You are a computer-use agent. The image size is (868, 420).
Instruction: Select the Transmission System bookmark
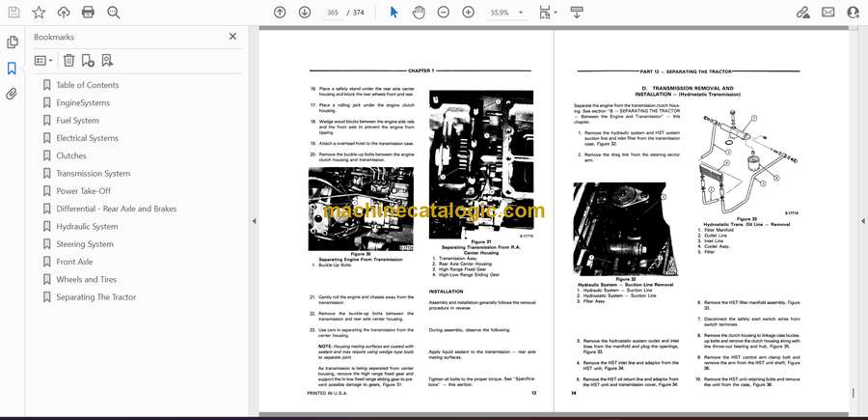coord(93,174)
